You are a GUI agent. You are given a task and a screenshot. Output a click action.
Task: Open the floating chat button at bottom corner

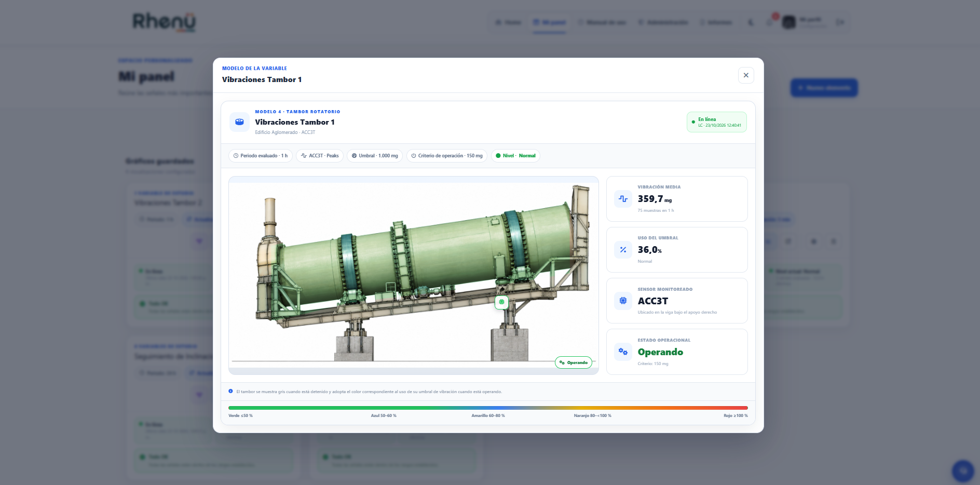click(x=963, y=471)
